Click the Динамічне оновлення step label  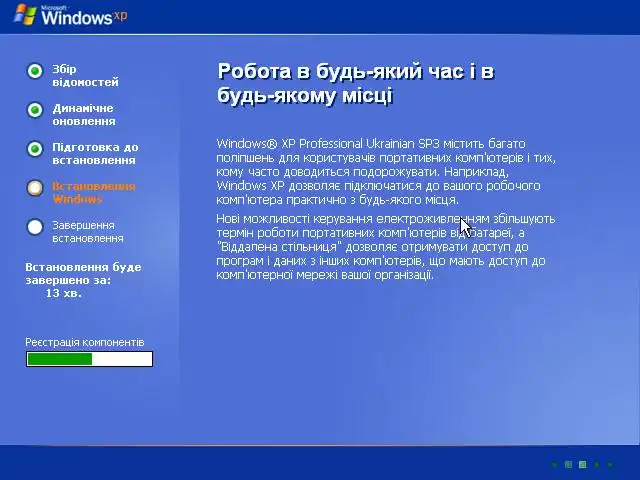click(x=84, y=115)
